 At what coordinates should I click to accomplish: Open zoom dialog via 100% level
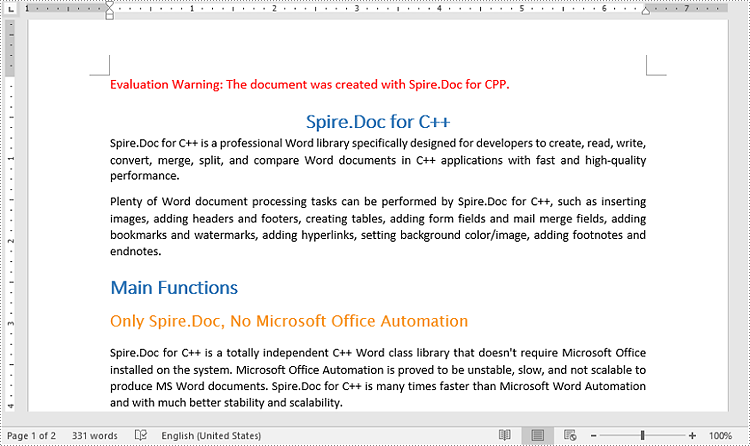point(720,435)
